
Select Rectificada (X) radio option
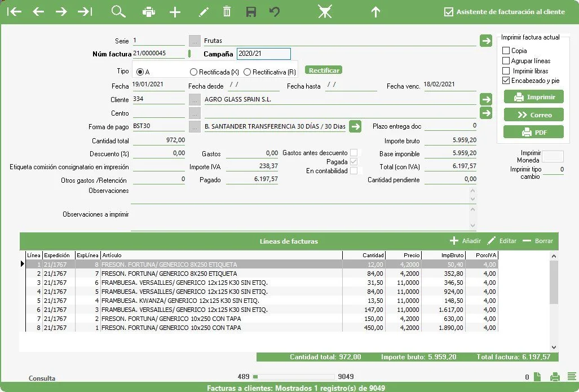[193, 72]
